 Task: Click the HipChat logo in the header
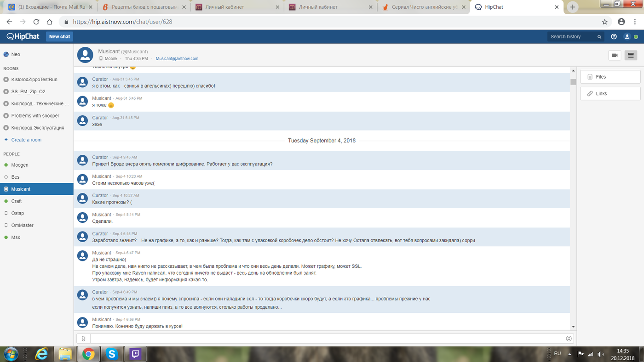pyautogui.click(x=23, y=37)
